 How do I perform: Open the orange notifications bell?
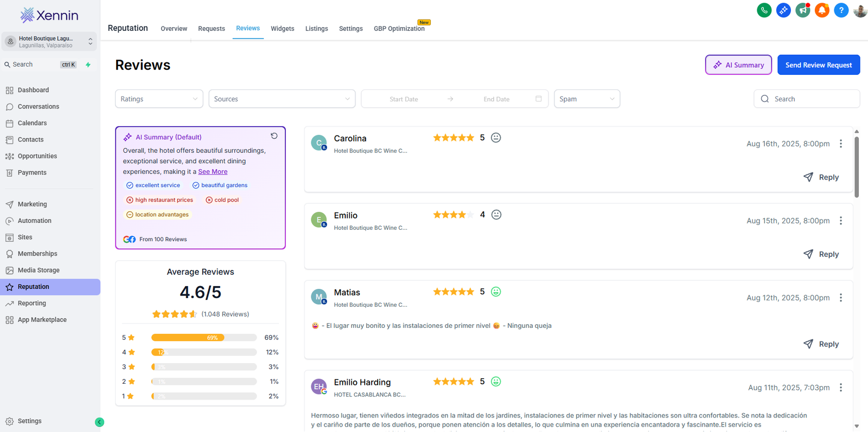click(x=822, y=10)
